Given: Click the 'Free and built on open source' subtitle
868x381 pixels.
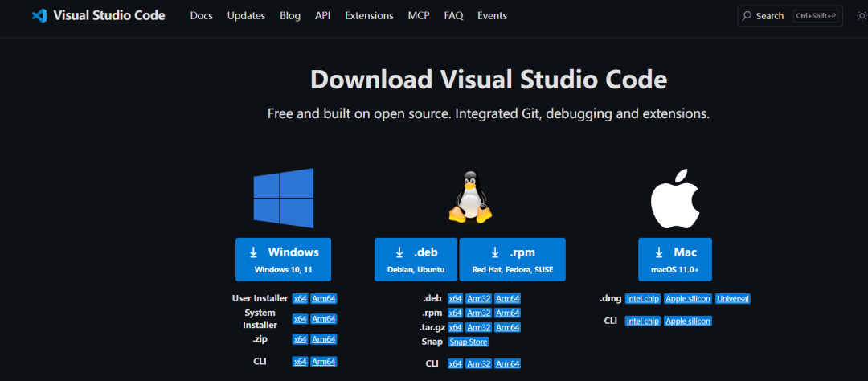Looking at the screenshot, I should point(489,114).
